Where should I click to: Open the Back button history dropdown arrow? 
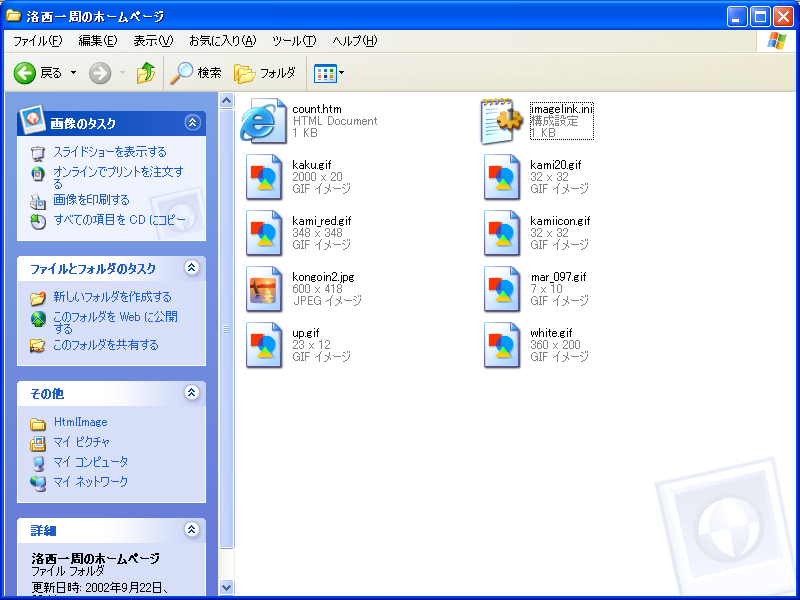pyautogui.click(x=73, y=73)
